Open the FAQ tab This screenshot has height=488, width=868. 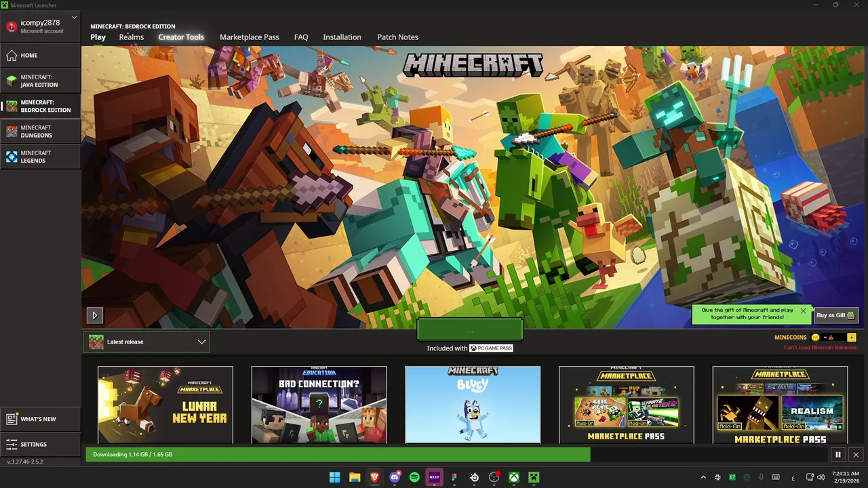coord(301,37)
